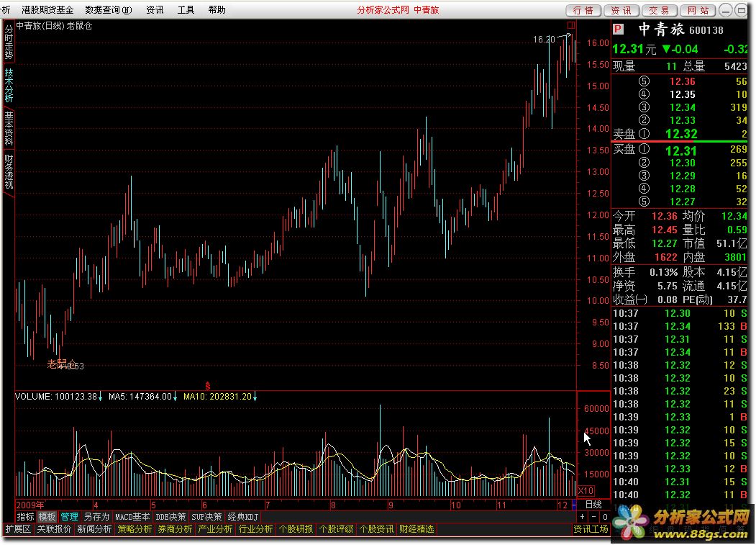Click the buy-two price 12.30
756x545 pixels.
(x=682, y=163)
